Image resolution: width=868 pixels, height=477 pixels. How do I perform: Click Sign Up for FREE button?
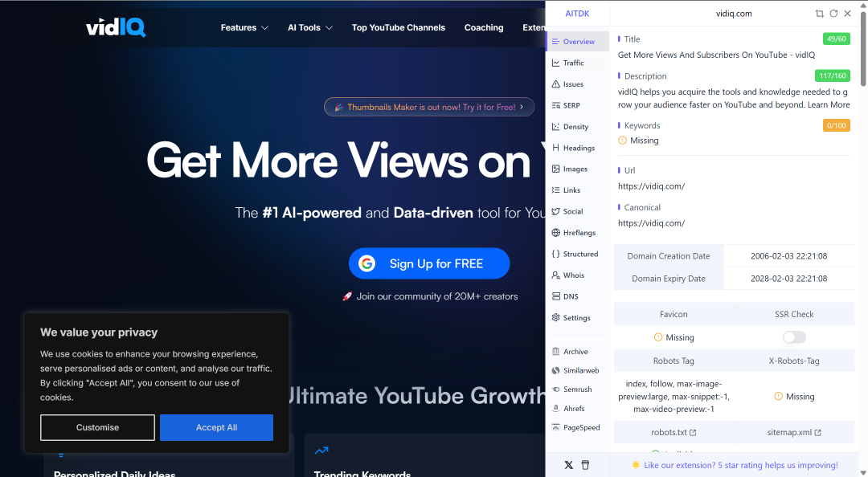pyautogui.click(x=429, y=263)
